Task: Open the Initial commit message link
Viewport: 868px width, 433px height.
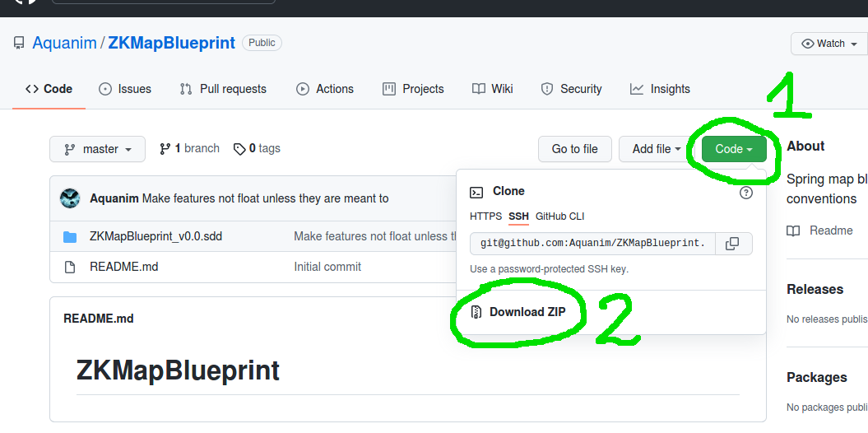Action: click(x=327, y=267)
